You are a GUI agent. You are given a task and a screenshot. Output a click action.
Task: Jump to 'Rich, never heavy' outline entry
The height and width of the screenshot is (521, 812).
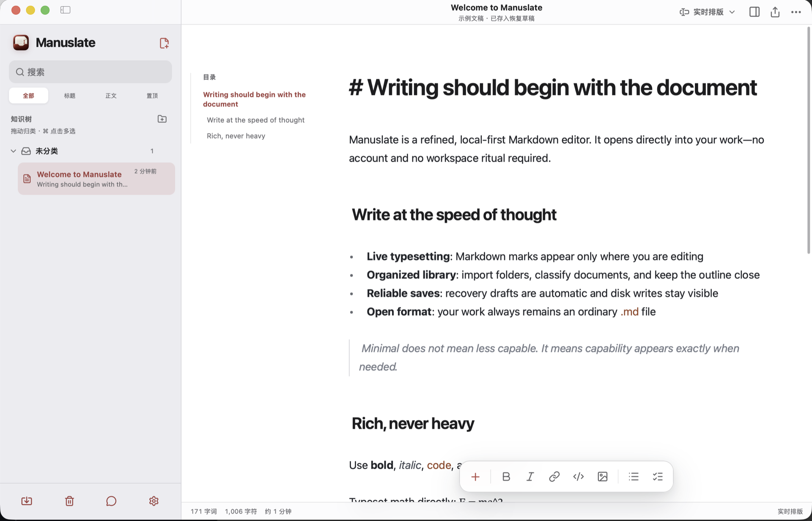236,136
